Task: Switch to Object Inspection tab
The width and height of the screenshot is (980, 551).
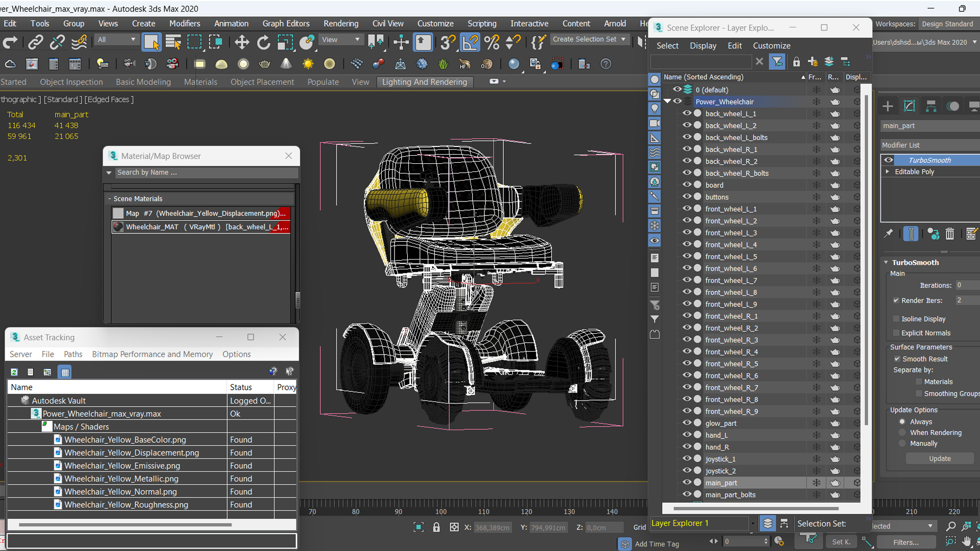Action: pyautogui.click(x=71, y=82)
